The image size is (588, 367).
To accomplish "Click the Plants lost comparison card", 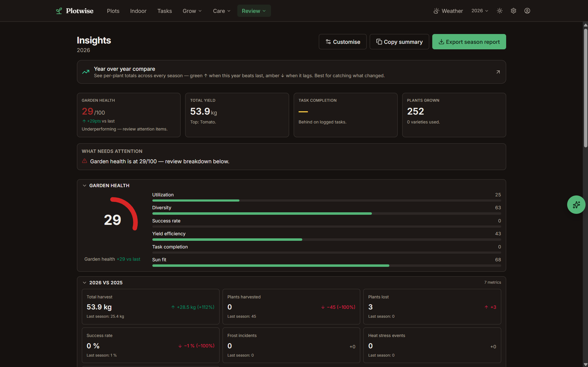I will point(432,307).
